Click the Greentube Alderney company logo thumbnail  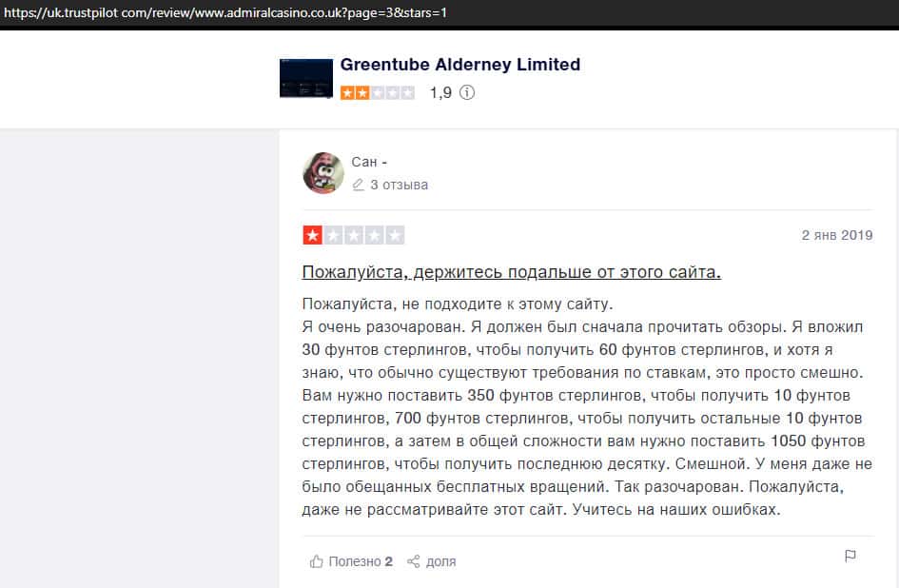click(306, 78)
